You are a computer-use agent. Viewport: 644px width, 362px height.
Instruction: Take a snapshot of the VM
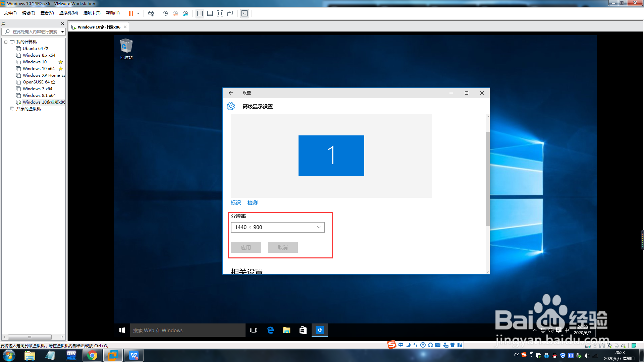[165, 13]
